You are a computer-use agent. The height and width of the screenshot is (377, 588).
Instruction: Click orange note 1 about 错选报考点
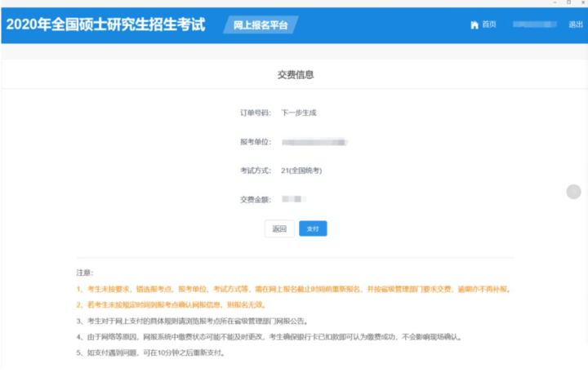[294, 289]
